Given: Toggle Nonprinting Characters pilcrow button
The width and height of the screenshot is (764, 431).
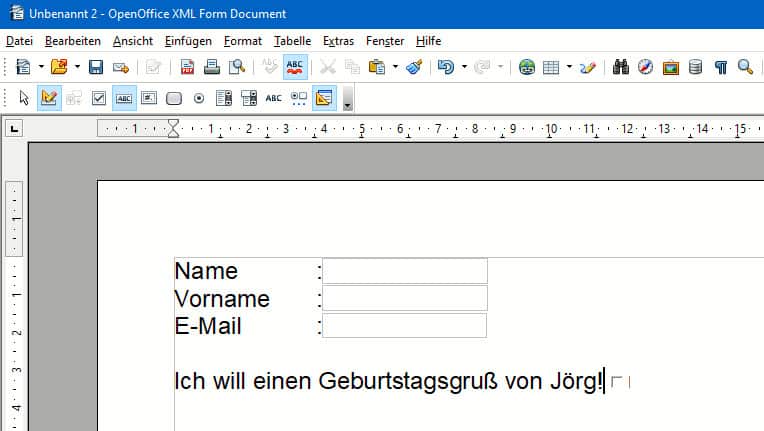Looking at the screenshot, I should click(720, 67).
